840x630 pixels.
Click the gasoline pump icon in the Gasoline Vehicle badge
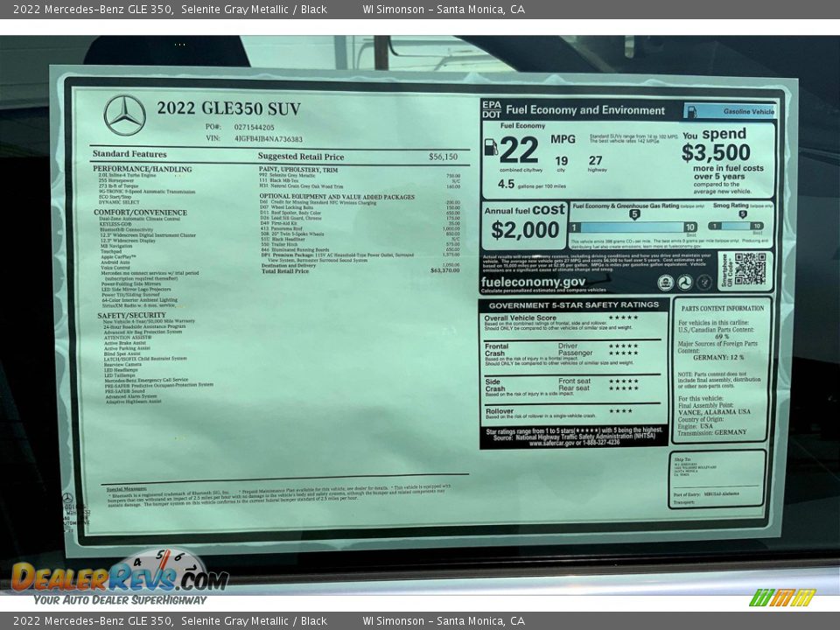point(691,111)
